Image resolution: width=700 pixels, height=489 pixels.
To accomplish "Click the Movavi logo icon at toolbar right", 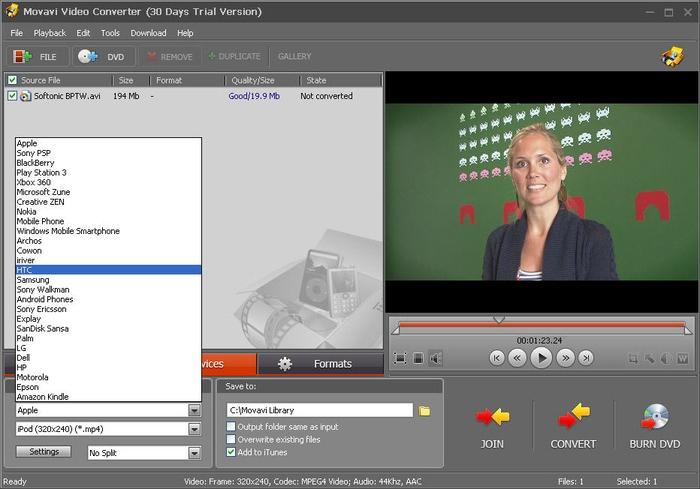I will [x=673, y=56].
